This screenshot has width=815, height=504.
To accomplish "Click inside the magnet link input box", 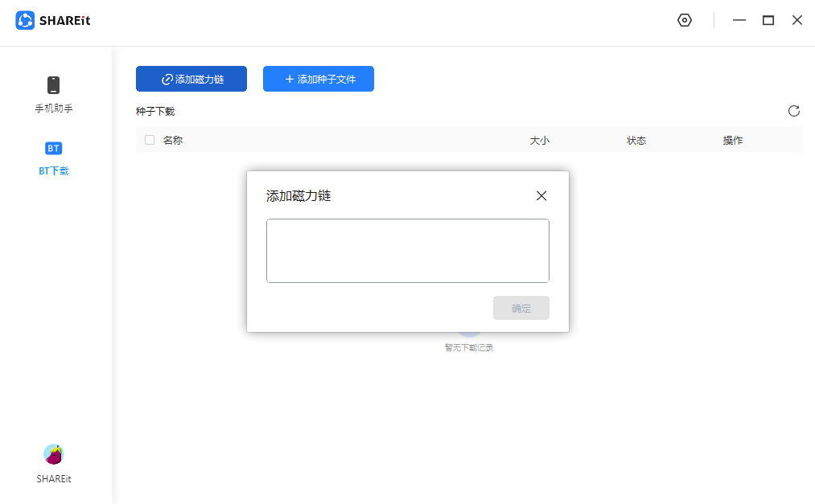I will pyautogui.click(x=407, y=250).
